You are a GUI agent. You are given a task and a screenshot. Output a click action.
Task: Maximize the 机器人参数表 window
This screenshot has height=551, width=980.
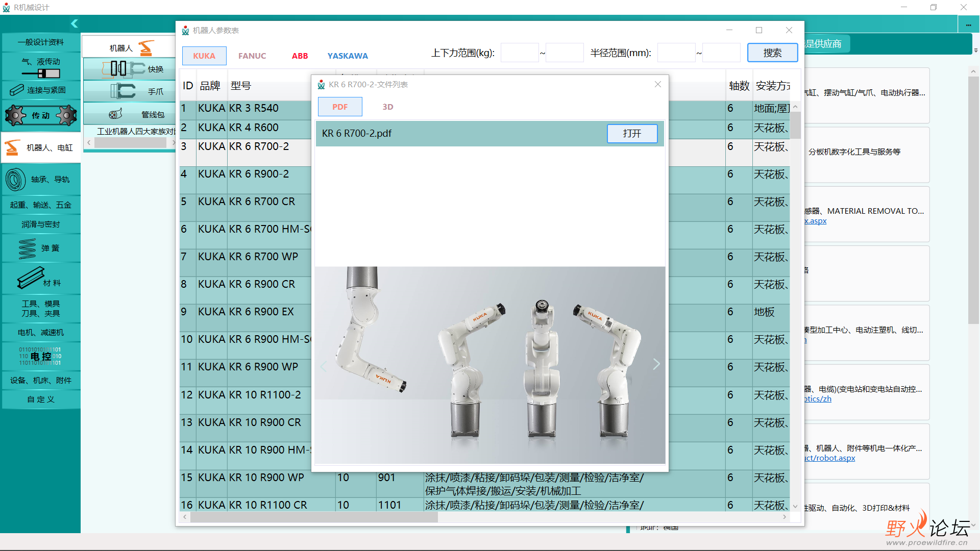coord(759,30)
